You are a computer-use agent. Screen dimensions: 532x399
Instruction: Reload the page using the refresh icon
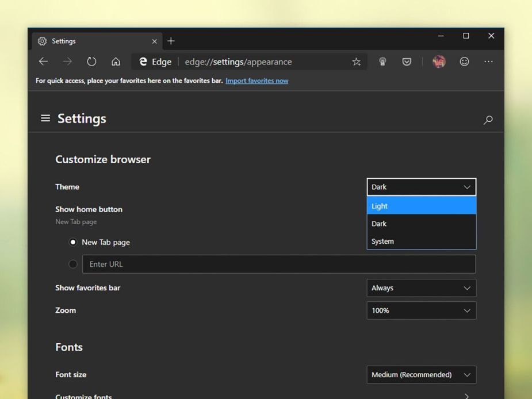[x=91, y=62]
